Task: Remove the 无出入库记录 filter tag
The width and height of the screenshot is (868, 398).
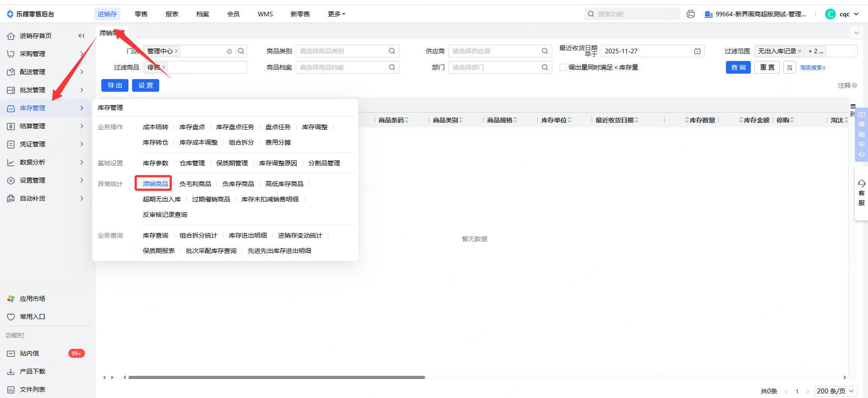Action: 799,51
